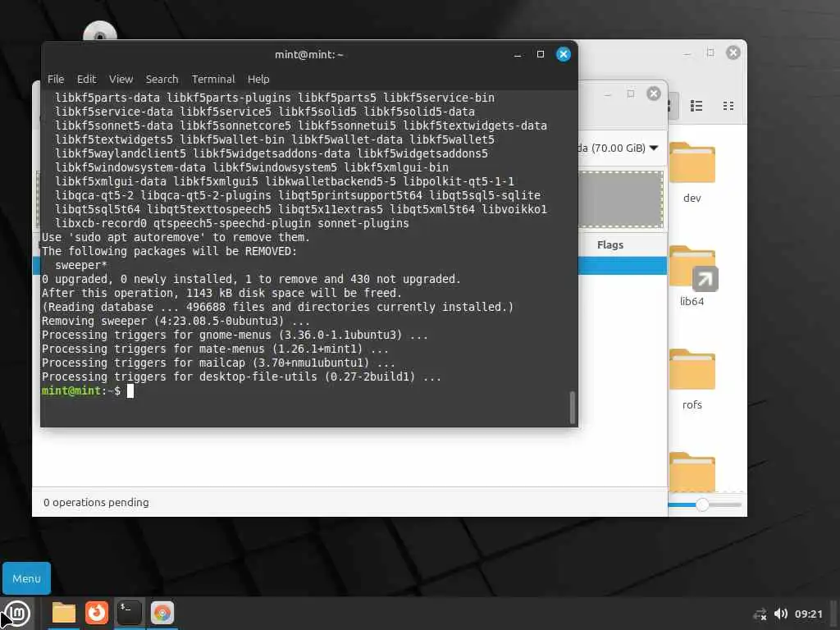Open the View menu in terminal
Image resolution: width=840 pixels, height=630 pixels.
(121, 80)
